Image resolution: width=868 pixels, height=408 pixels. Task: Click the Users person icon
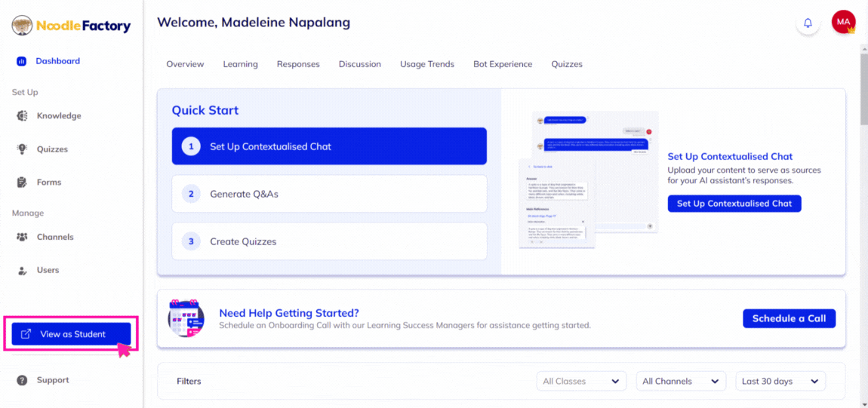(x=22, y=270)
